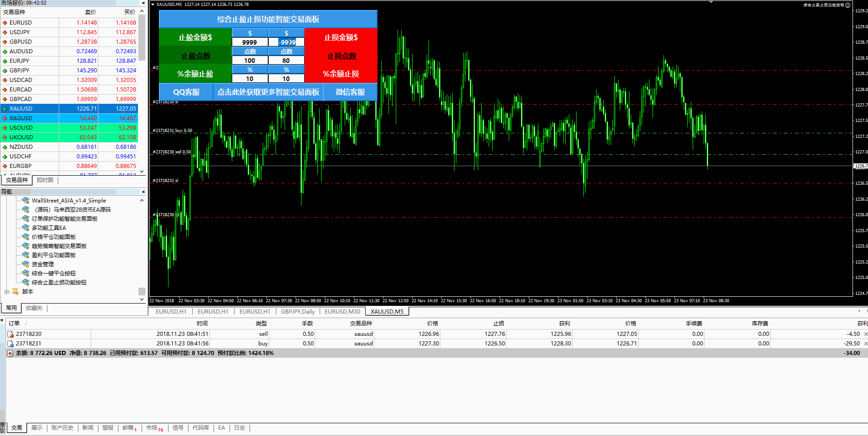Click the take-profit points field showing 100

pos(250,61)
